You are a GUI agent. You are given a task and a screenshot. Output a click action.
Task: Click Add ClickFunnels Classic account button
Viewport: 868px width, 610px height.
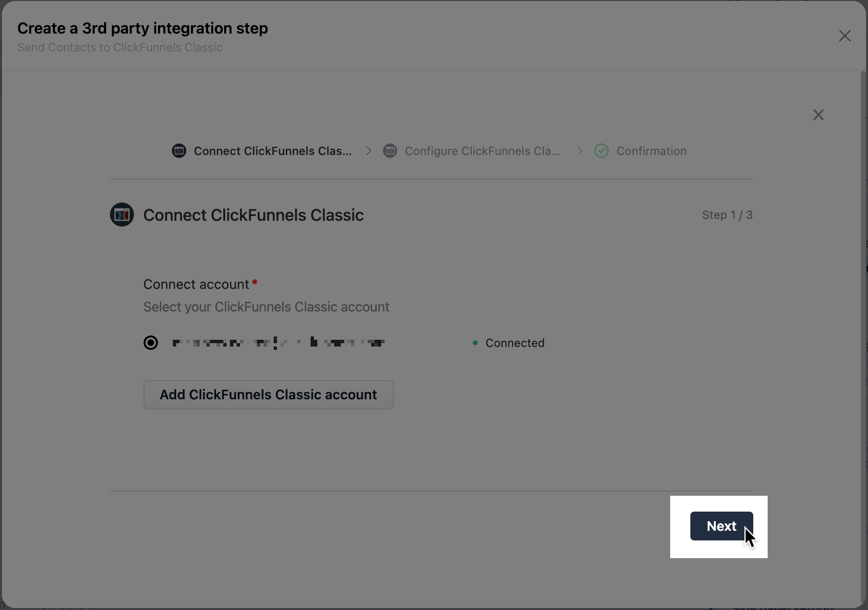pyautogui.click(x=268, y=395)
